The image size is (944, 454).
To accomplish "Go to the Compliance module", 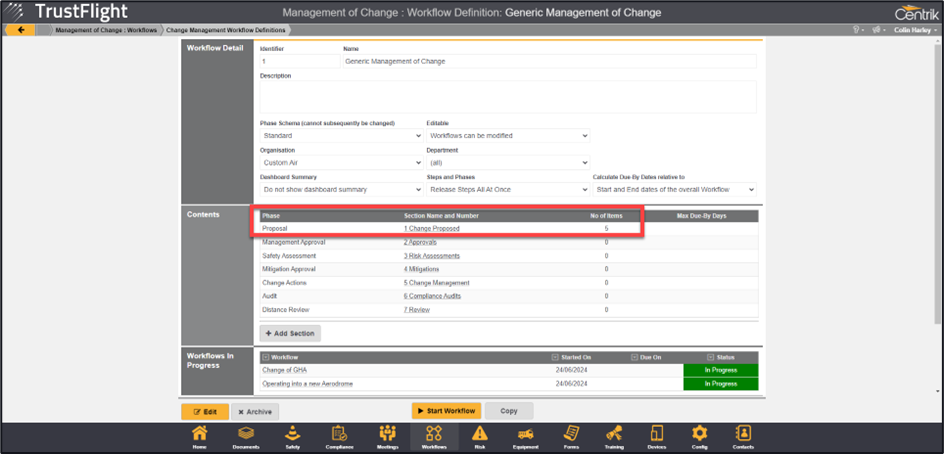I will 339,435.
